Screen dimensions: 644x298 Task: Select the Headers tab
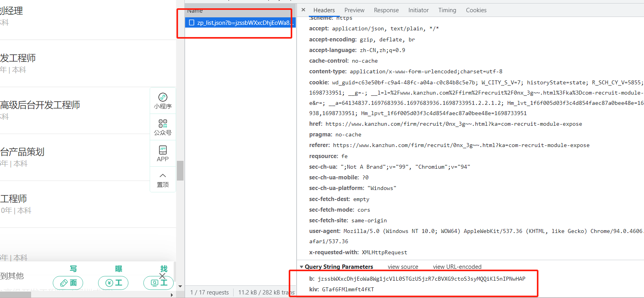tap(324, 10)
